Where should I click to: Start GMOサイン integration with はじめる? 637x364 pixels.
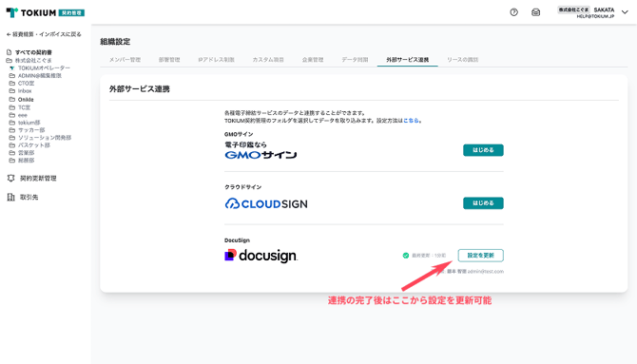(483, 150)
